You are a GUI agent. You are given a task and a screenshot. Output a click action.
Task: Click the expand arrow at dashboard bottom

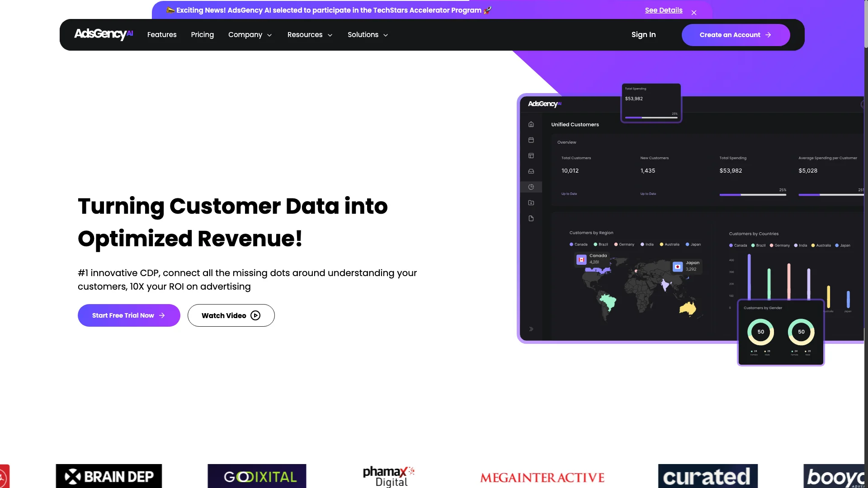point(531,329)
